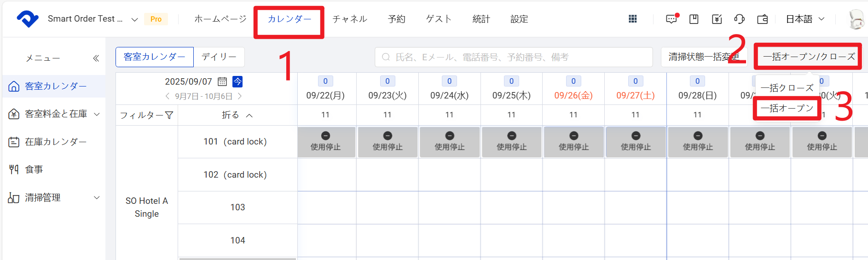Toggle the 使用停止 block for room 101 on 09/22

[x=326, y=142]
